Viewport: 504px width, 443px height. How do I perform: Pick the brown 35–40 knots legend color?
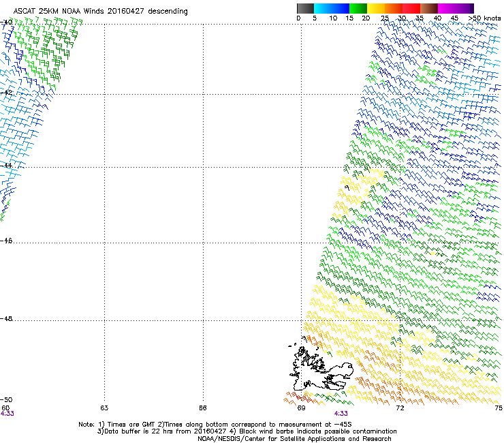[x=429, y=8]
